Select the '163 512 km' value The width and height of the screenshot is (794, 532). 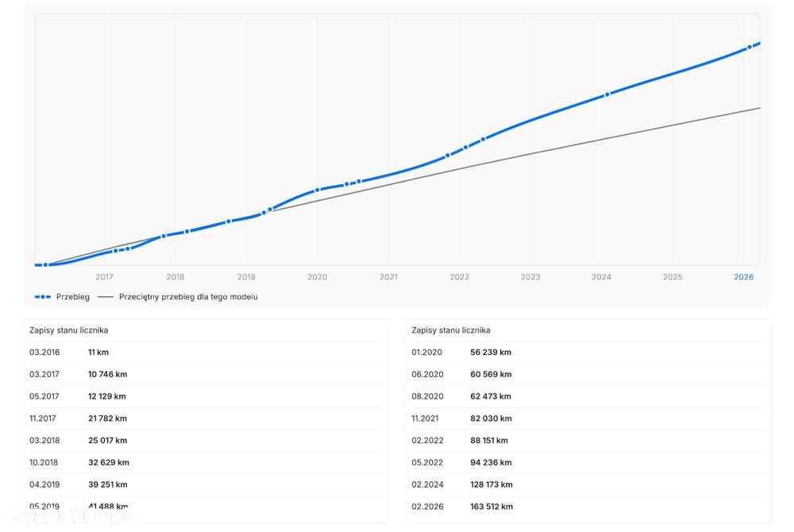[491, 506]
